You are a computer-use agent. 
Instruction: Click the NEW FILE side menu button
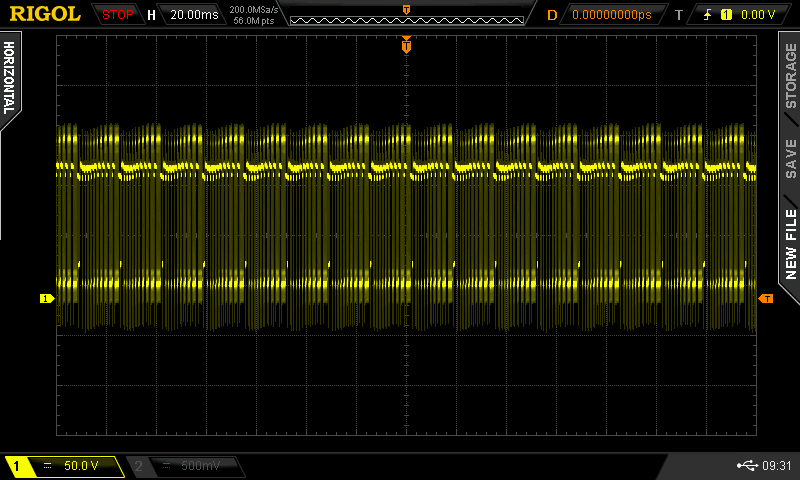tap(790, 244)
